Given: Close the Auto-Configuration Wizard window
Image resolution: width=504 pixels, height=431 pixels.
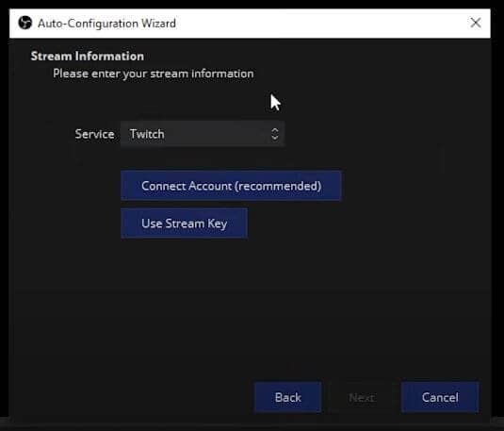Looking at the screenshot, I should (476, 23).
